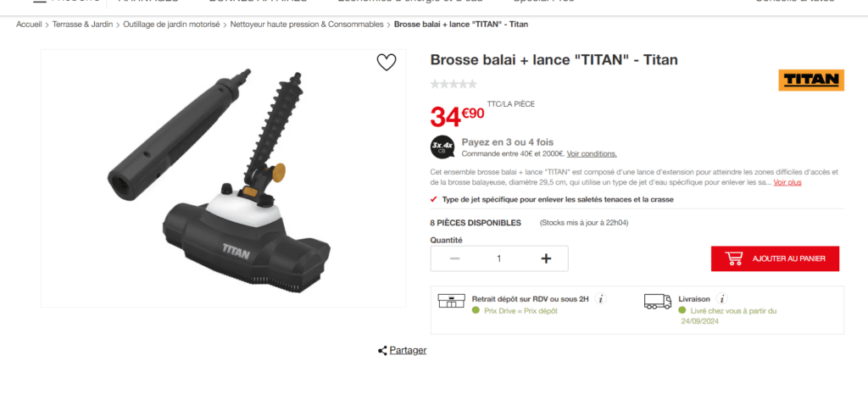Open Terrasse & Jardin breadcrumb
Screen dimensions: 868x405
(82, 25)
